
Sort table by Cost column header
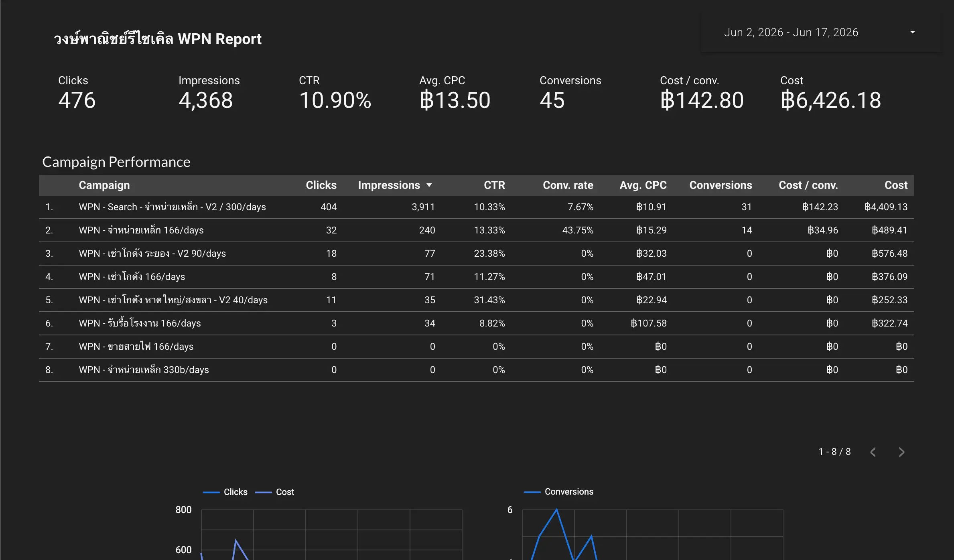896,185
